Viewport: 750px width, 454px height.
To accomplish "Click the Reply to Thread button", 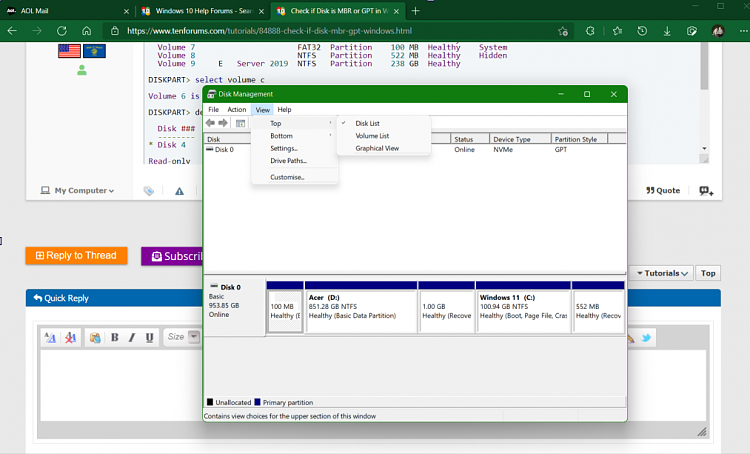I will pyautogui.click(x=77, y=255).
